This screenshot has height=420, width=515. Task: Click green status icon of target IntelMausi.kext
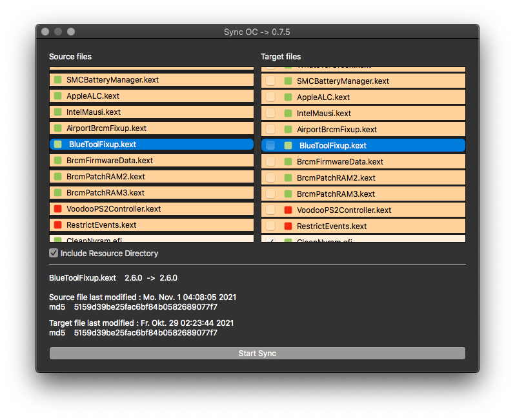tap(288, 113)
